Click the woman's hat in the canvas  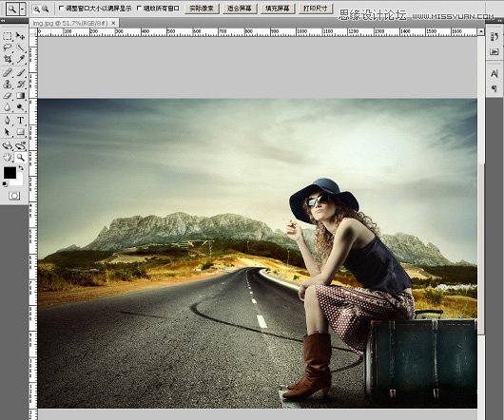323,200
